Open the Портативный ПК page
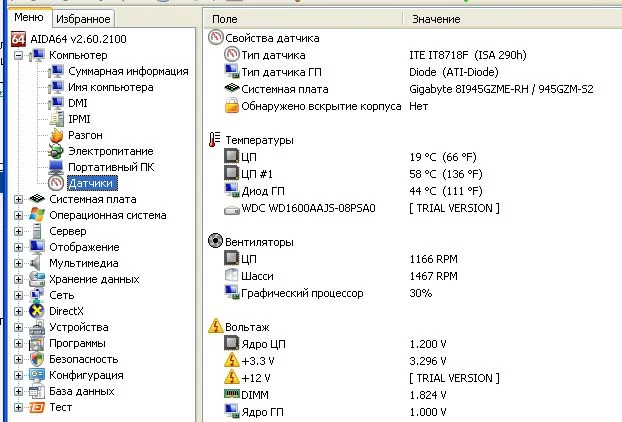622x422 pixels. [110, 167]
